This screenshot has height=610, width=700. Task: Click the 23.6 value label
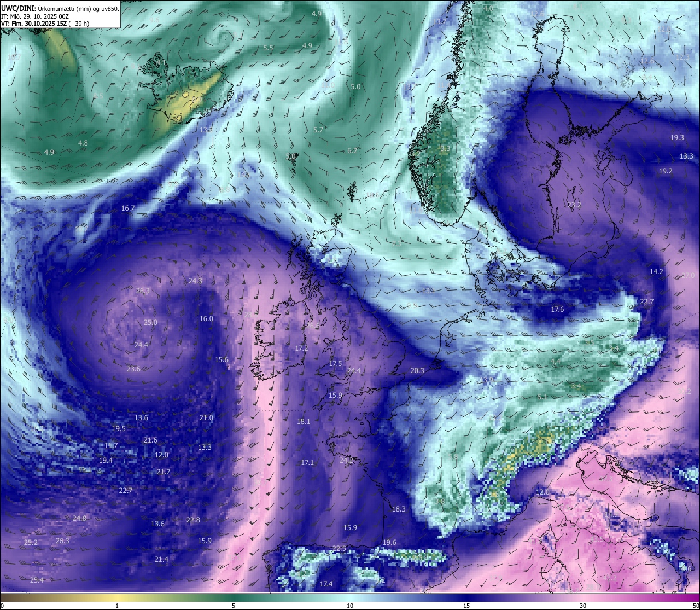133,369
